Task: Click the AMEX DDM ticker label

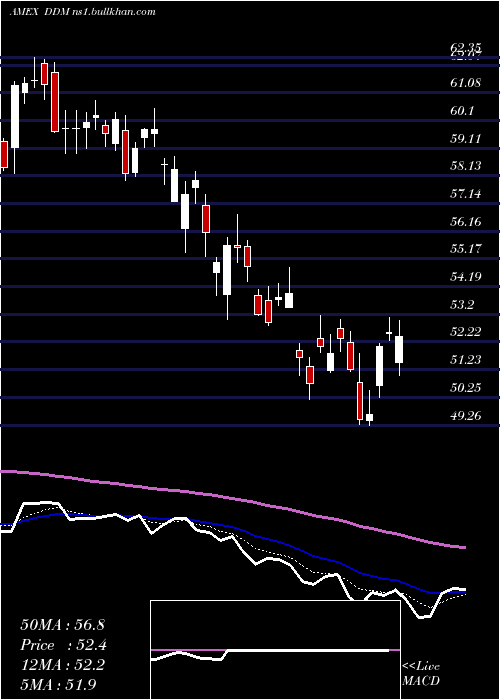Action: point(39,12)
